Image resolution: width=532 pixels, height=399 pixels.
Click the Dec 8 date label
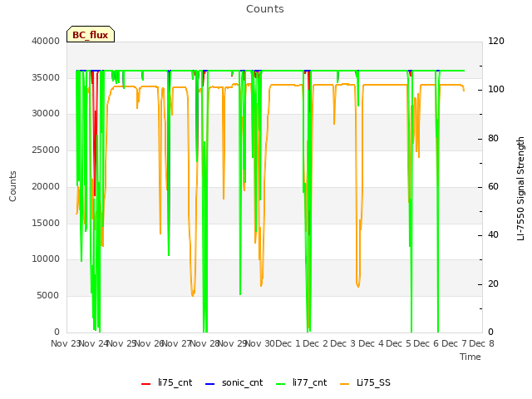[481, 343]
